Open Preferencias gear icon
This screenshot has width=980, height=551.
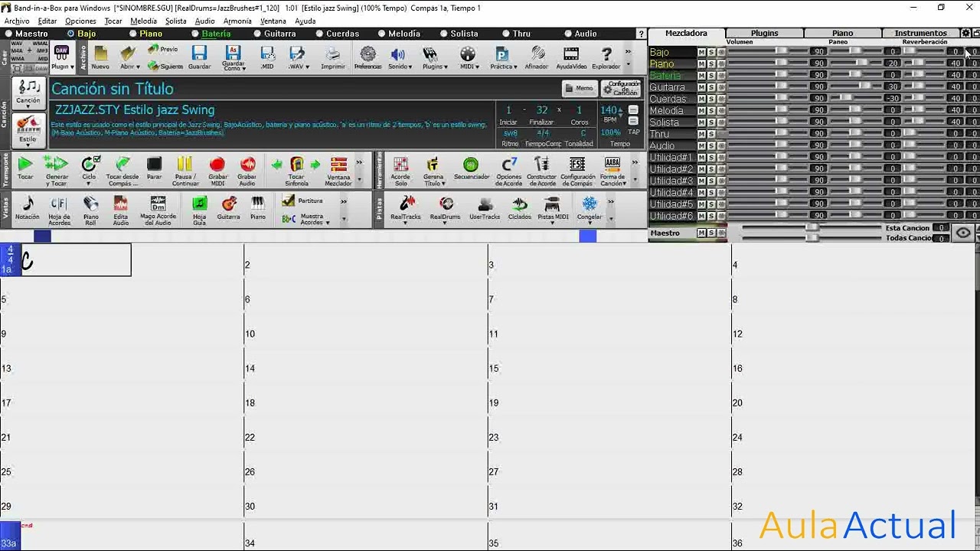pyautogui.click(x=368, y=57)
